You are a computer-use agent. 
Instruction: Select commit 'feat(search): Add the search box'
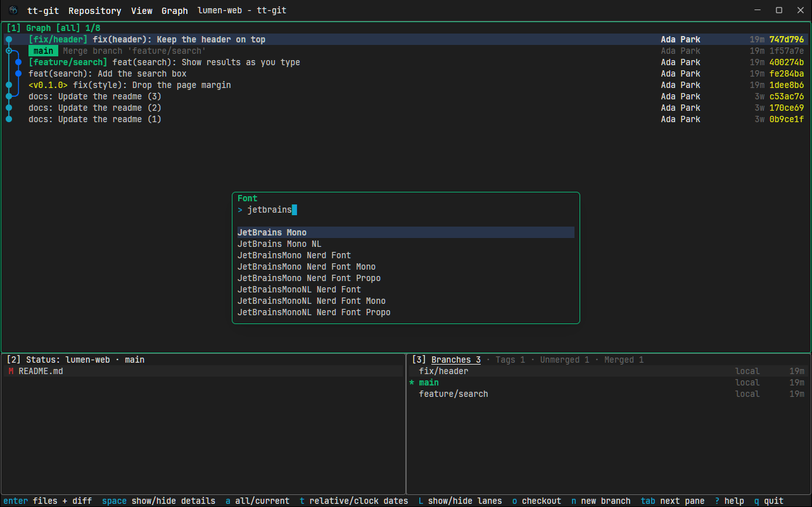pyautogui.click(x=406, y=74)
